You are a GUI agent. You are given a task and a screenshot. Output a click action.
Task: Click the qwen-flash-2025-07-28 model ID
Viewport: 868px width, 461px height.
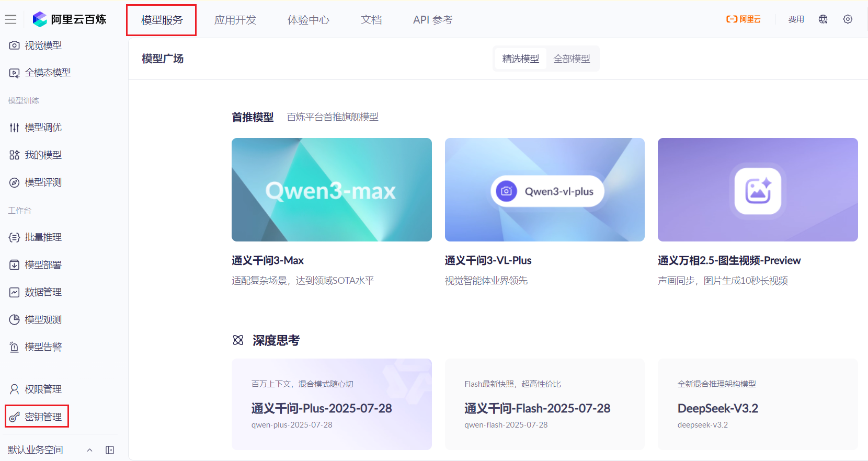click(506, 425)
